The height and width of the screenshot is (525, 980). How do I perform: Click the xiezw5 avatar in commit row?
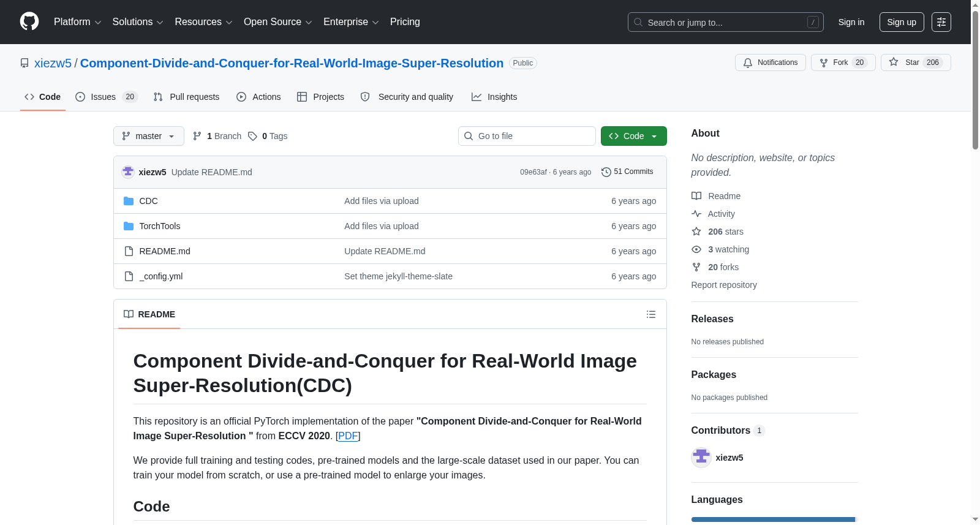coord(128,172)
